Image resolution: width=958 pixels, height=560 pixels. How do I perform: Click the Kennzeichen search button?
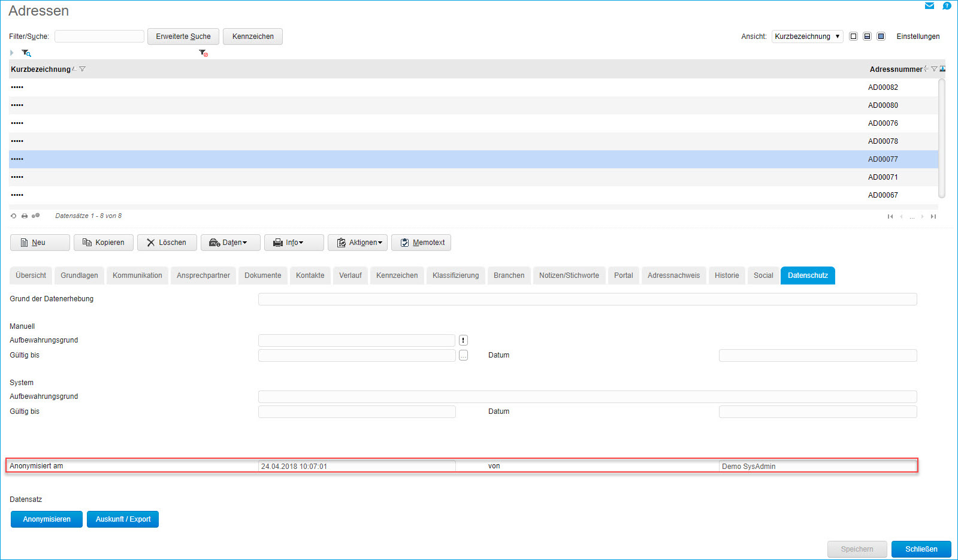(x=253, y=37)
